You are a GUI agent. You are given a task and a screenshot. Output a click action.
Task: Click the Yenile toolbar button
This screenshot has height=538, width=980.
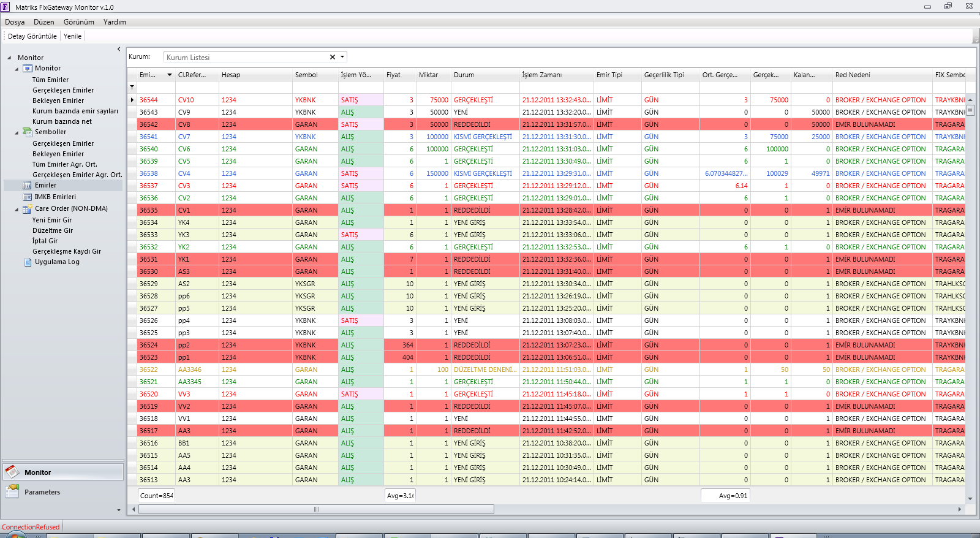click(72, 36)
